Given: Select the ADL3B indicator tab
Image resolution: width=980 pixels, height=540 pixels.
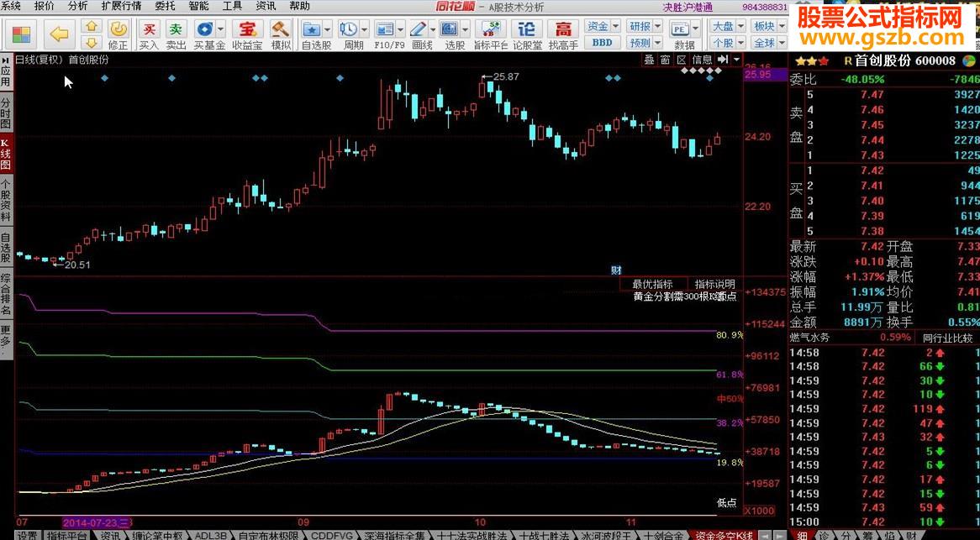Looking at the screenshot, I should click(211, 535).
